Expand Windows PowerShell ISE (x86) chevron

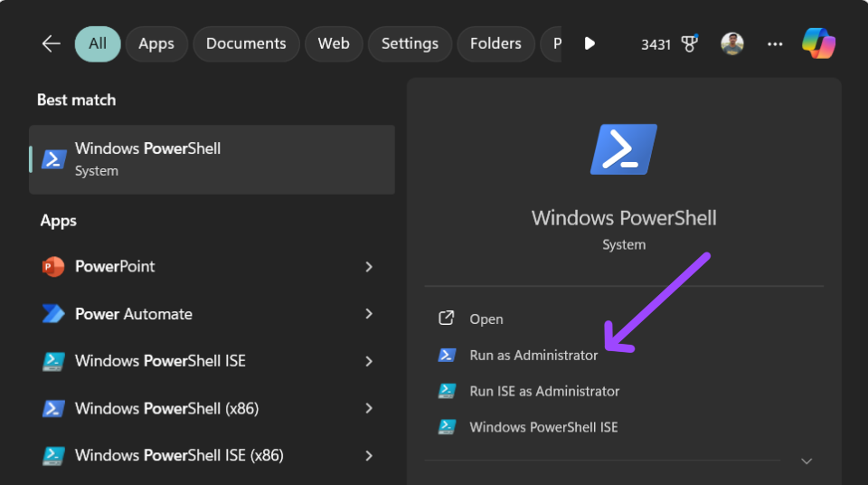[369, 456]
